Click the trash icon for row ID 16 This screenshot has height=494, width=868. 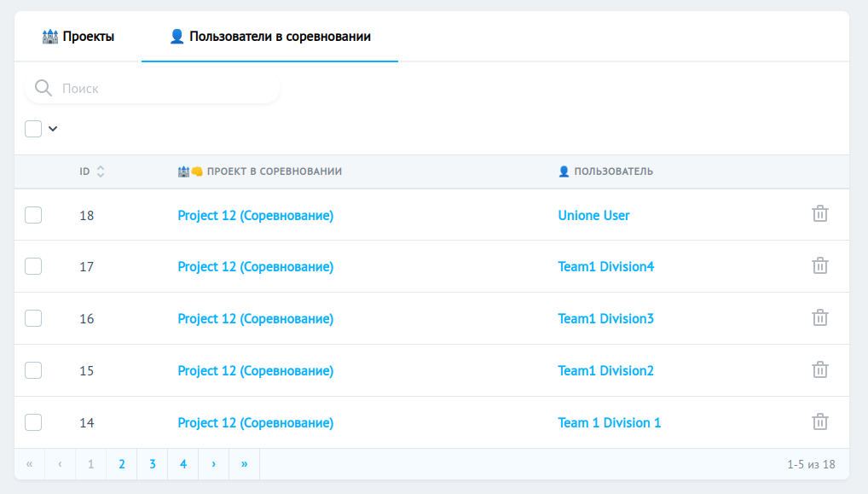pos(820,317)
